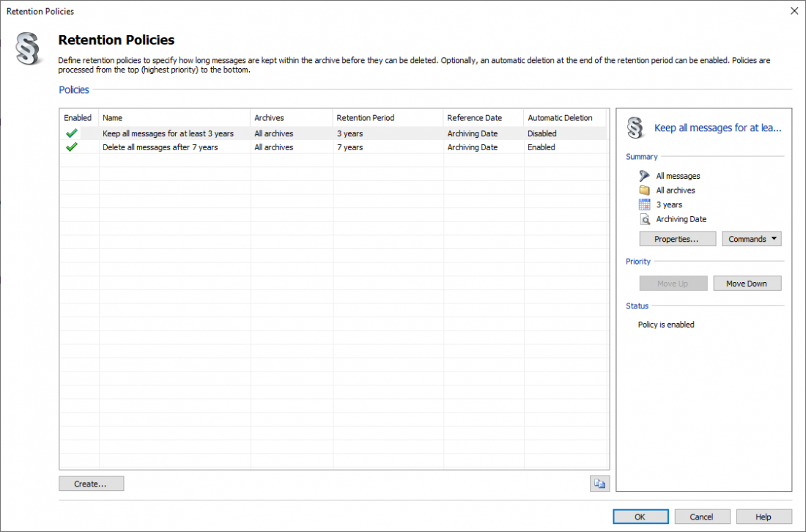This screenshot has height=532, width=806.
Task: Toggle the blue checkmark for the 3 years policy
Action: click(71, 133)
